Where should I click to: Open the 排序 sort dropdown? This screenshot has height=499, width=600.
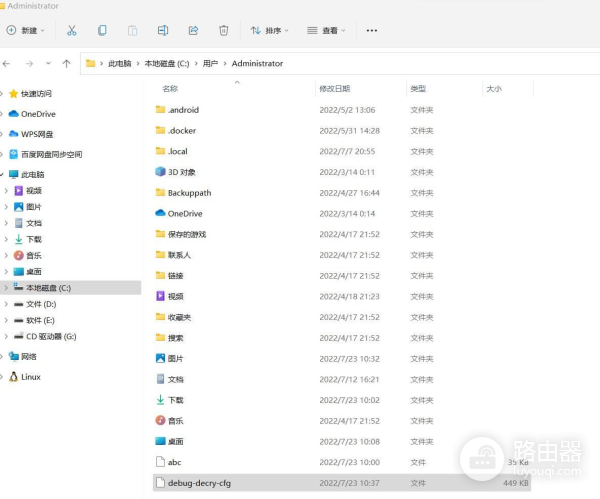pos(269,30)
